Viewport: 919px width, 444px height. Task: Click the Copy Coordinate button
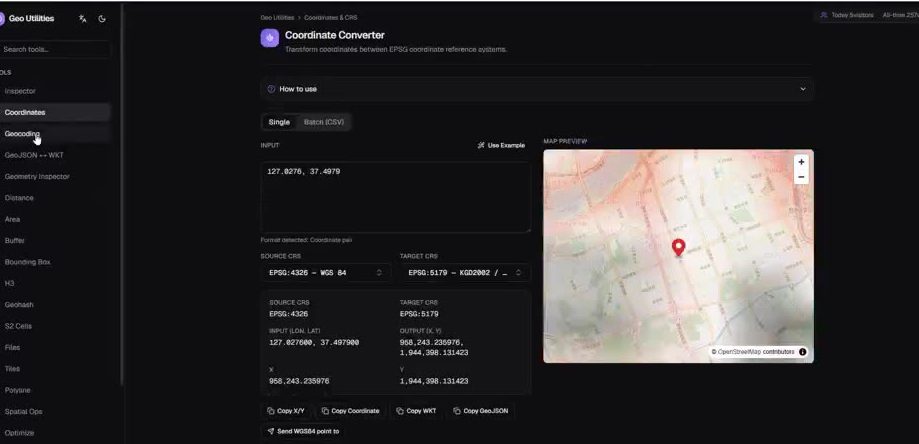(350, 411)
